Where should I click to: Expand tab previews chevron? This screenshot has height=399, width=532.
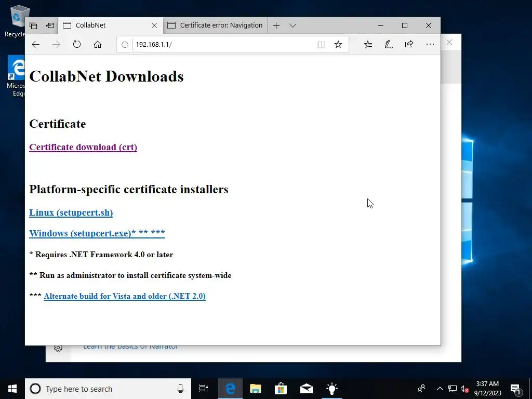tap(293, 25)
